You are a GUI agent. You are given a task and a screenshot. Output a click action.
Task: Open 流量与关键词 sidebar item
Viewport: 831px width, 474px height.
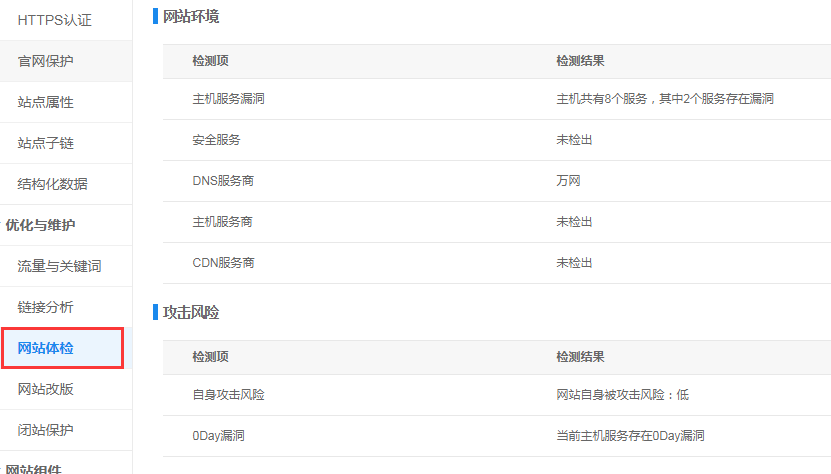point(59,266)
